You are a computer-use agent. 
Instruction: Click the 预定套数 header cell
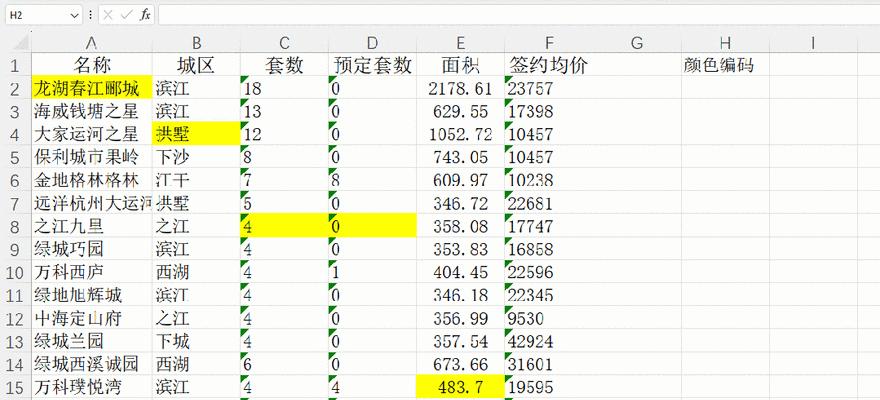[373, 65]
